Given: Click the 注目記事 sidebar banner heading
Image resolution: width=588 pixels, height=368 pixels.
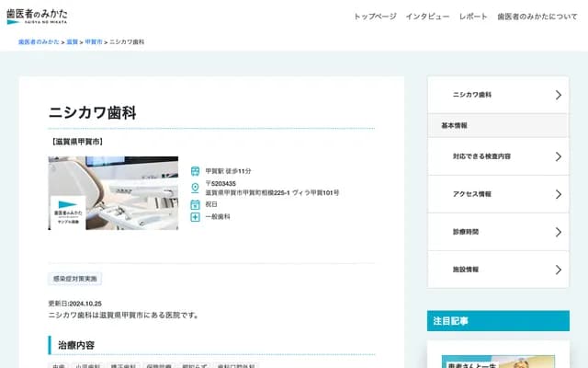Looking at the screenshot, I should [498, 321].
